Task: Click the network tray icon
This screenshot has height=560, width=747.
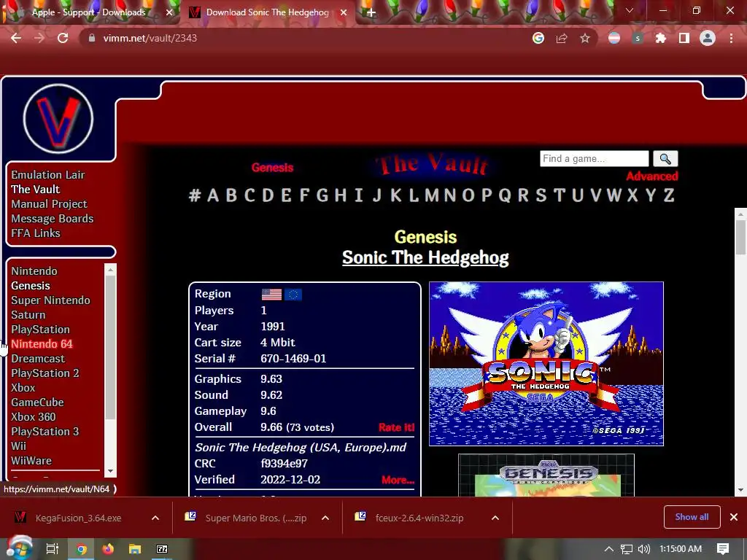Action: tap(627, 549)
